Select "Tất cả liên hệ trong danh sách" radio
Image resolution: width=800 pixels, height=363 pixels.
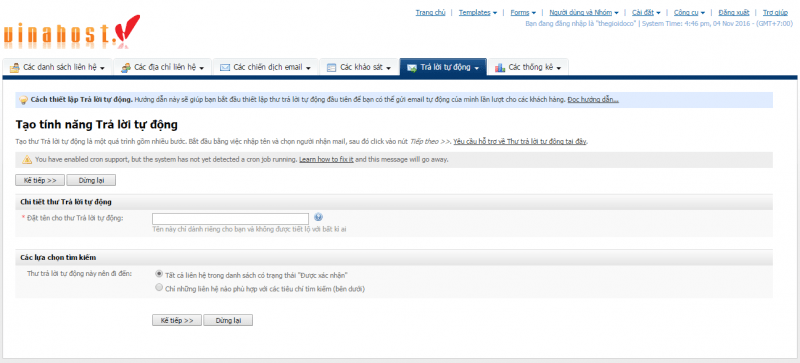coord(159,274)
